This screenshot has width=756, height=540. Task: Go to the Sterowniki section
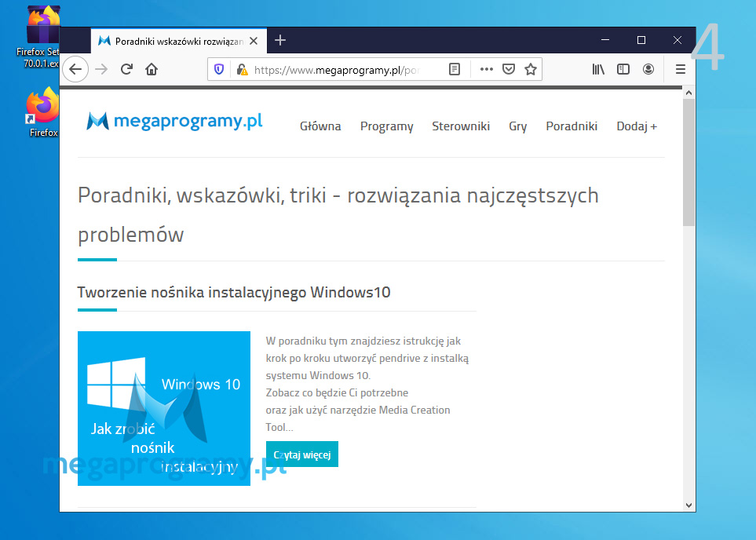461,126
